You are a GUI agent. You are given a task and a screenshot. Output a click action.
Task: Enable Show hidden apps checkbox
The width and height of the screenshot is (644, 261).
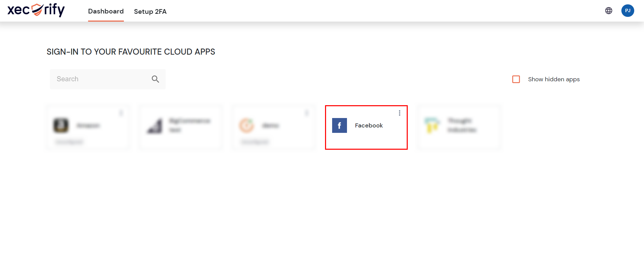point(516,79)
